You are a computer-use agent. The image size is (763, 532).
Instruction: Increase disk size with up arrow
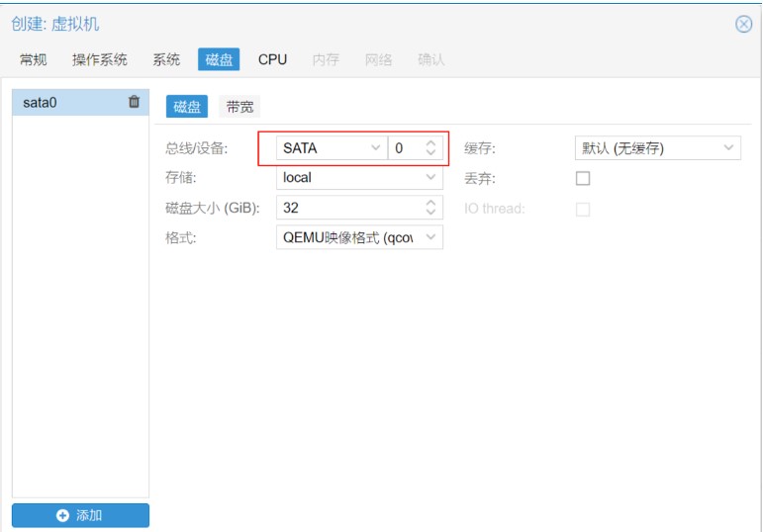[x=430, y=203]
